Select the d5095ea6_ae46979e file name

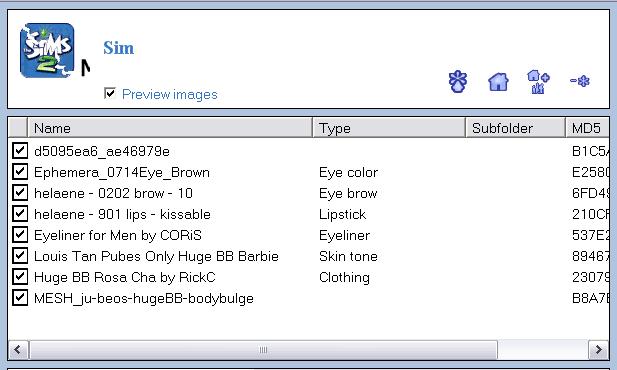click(x=102, y=152)
